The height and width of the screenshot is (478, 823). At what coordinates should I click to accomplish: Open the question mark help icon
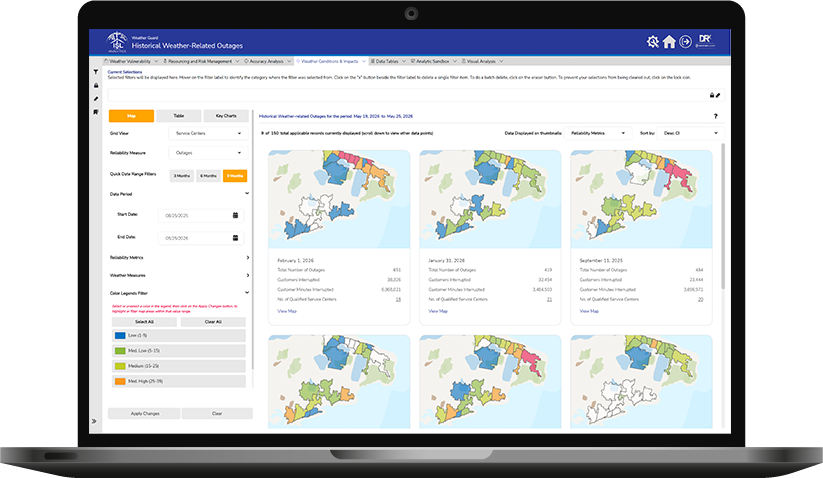715,116
